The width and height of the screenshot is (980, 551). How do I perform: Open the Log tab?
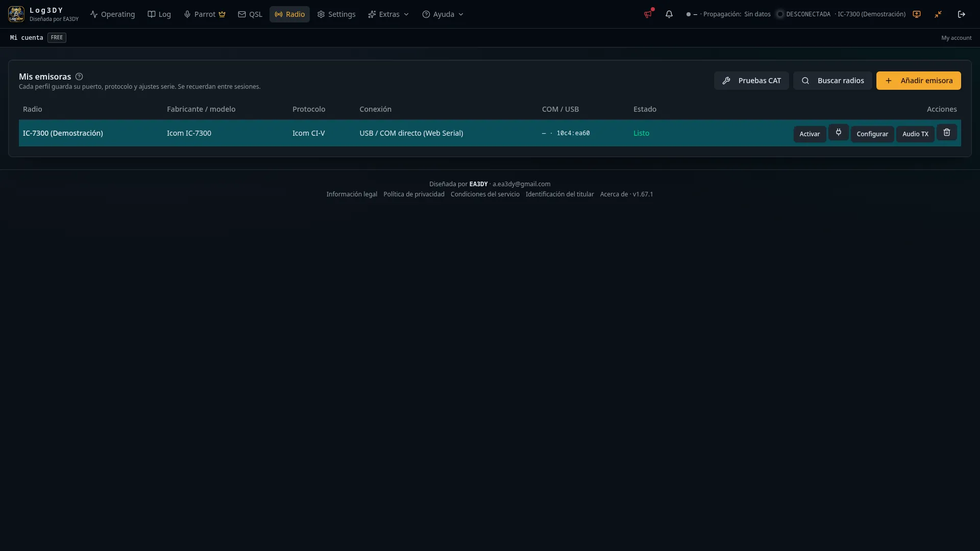(x=159, y=14)
